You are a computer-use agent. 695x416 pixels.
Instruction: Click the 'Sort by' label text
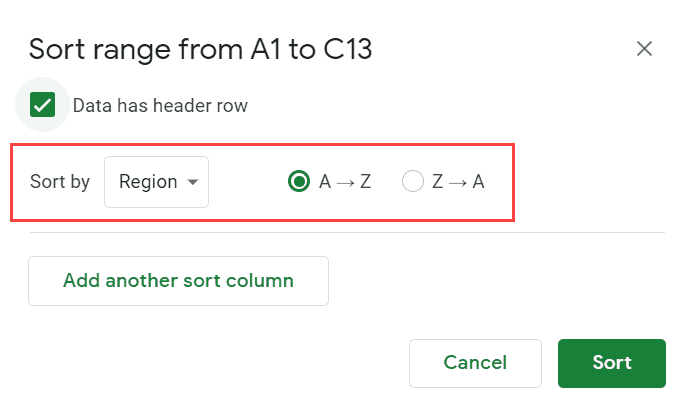tap(60, 182)
